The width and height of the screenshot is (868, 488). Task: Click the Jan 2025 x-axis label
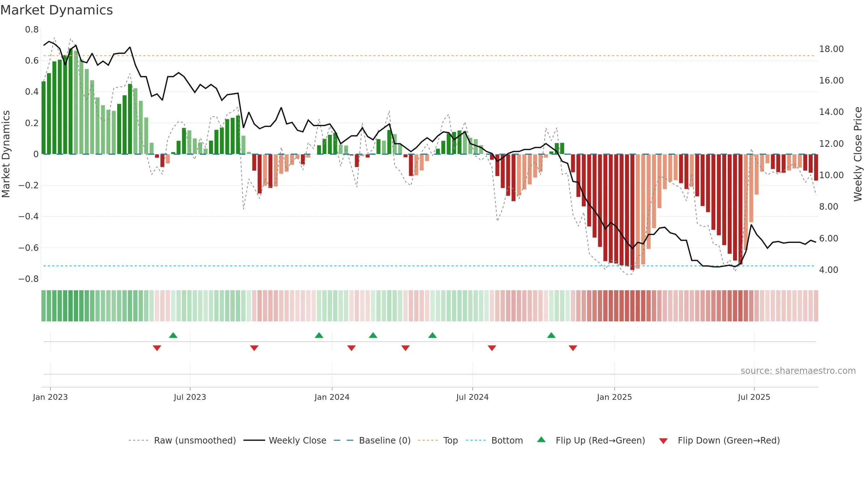614,397
